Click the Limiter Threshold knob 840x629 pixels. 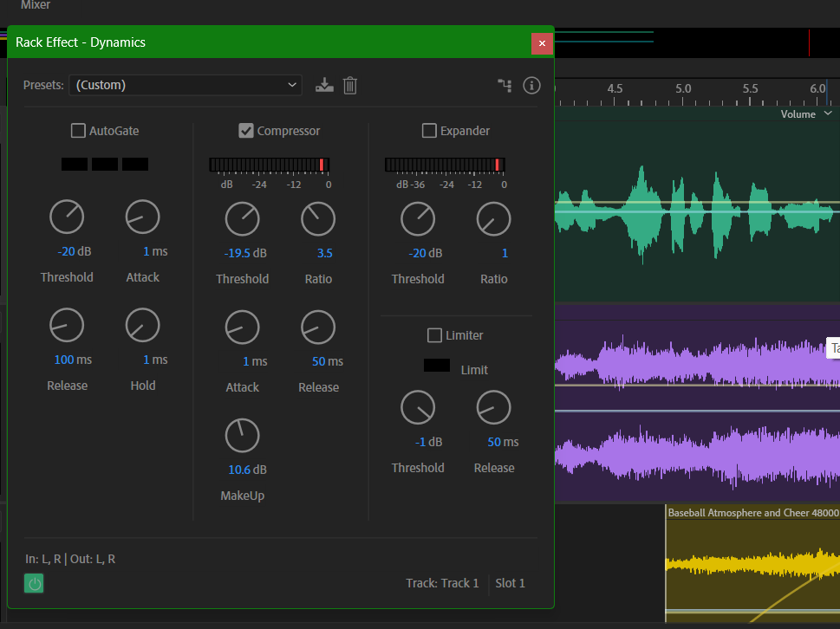point(417,407)
